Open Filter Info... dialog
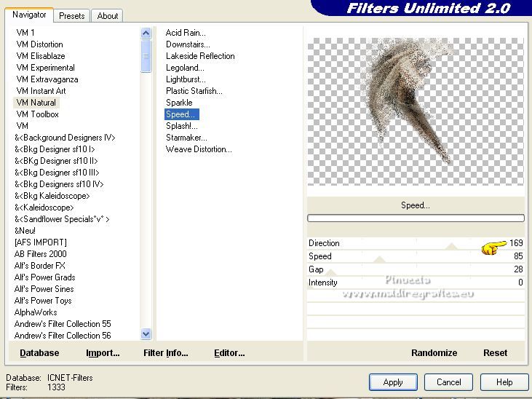532x399 pixels. tap(166, 353)
